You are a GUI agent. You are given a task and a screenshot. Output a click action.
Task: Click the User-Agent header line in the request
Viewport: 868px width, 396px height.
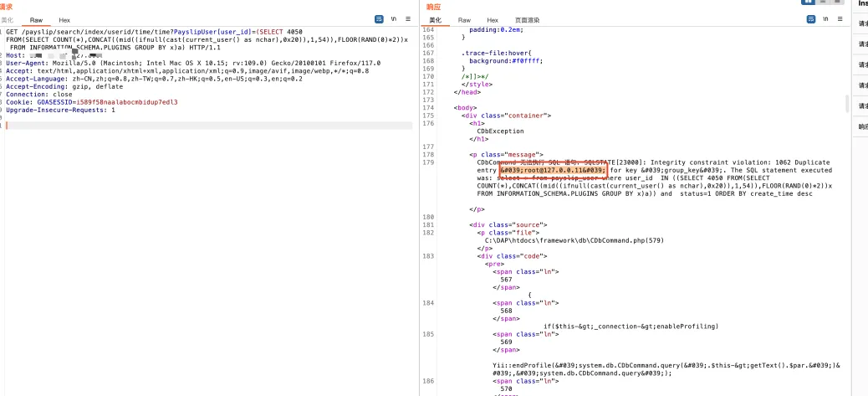click(193, 63)
